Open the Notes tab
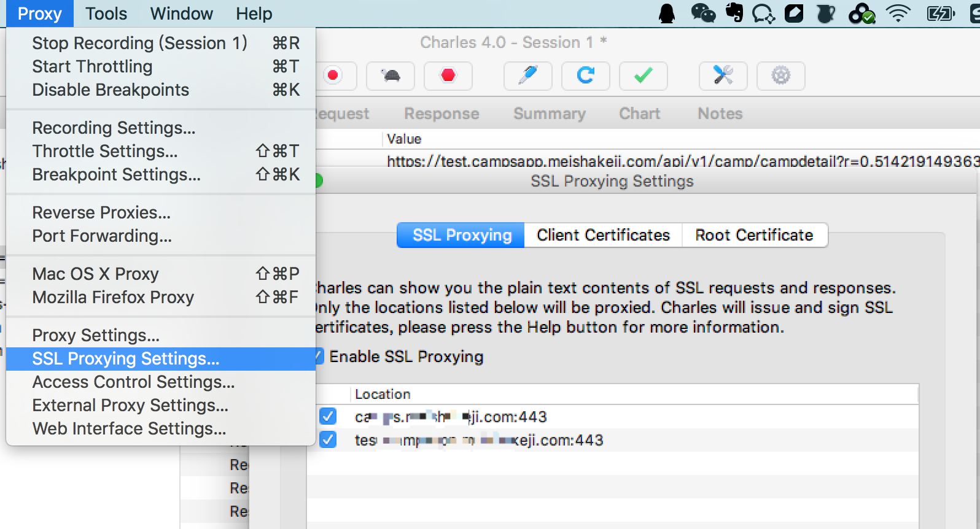This screenshot has width=980, height=529. point(720,114)
